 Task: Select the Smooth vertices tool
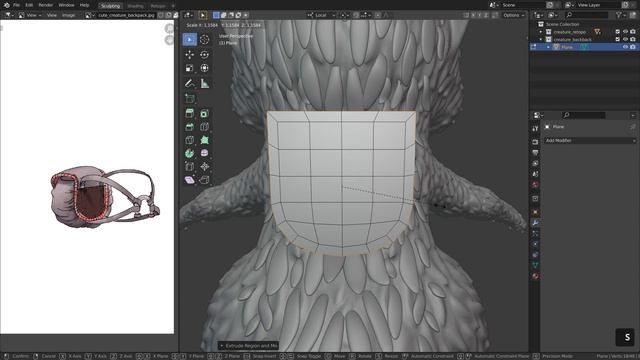204,153
